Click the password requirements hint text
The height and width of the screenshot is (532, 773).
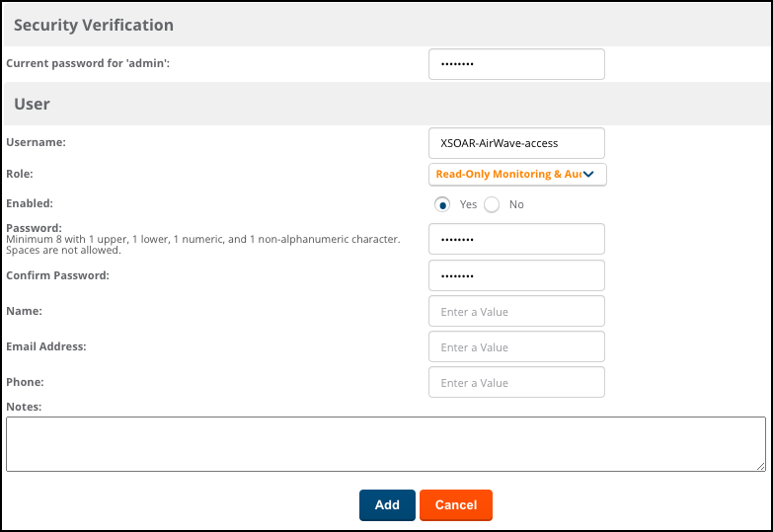pos(202,245)
